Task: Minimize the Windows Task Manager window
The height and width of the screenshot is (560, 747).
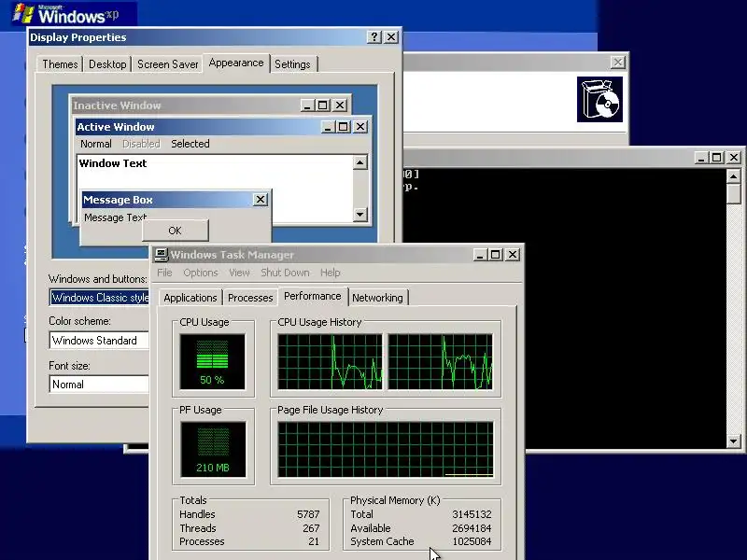Action: tap(480, 255)
